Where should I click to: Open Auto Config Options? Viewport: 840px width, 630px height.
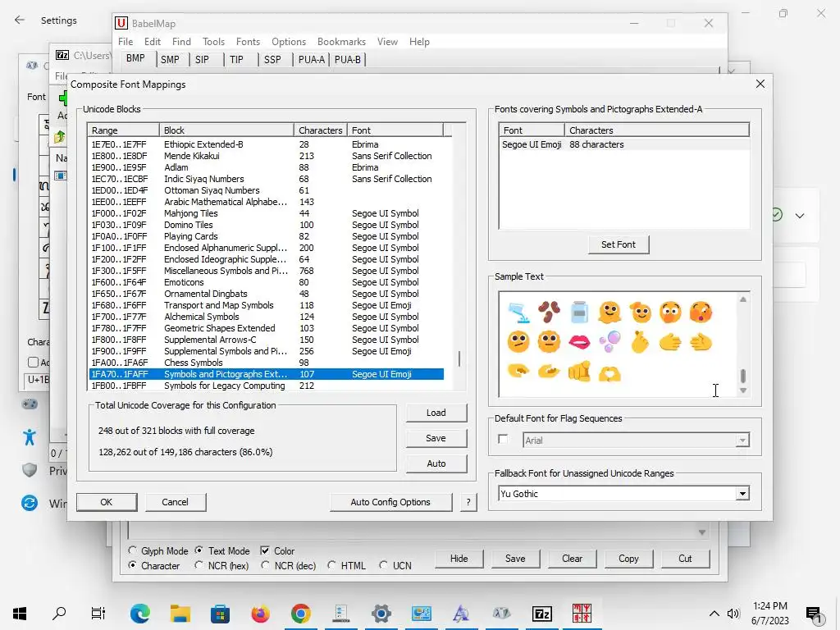click(390, 502)
